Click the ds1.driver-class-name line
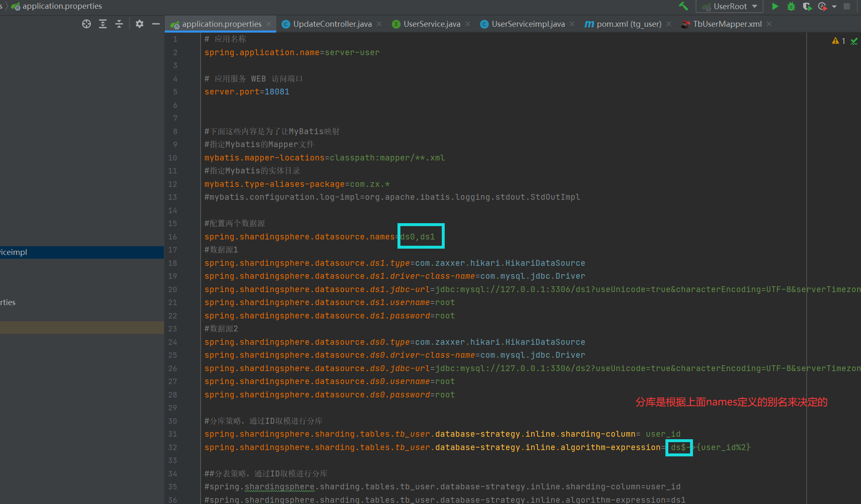This screenshot has width=861, height=504. tap(395, 276)
